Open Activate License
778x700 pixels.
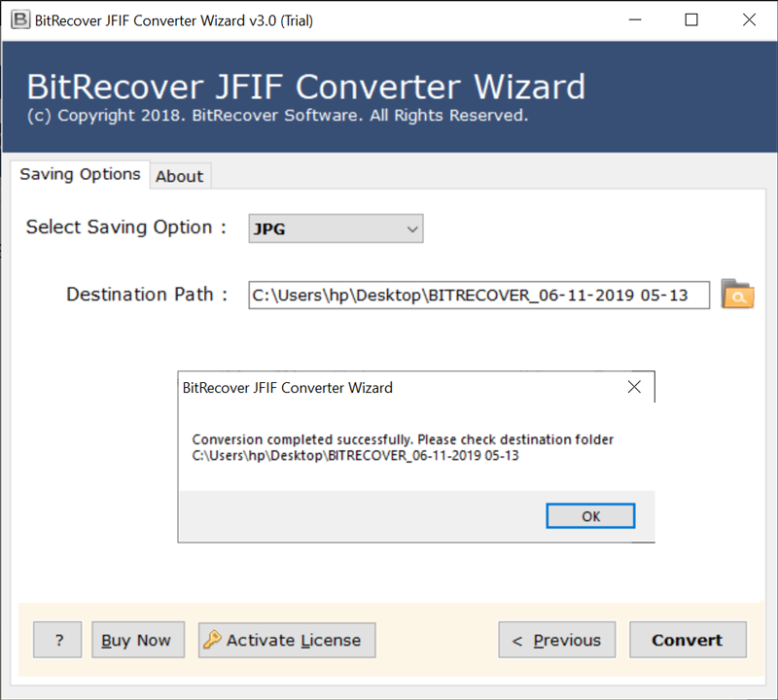[287, 640]
